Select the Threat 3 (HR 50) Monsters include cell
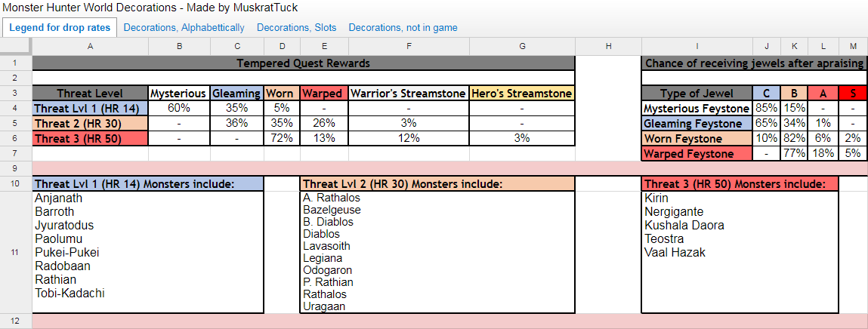868x329 pixels. [x=740, y=183]
